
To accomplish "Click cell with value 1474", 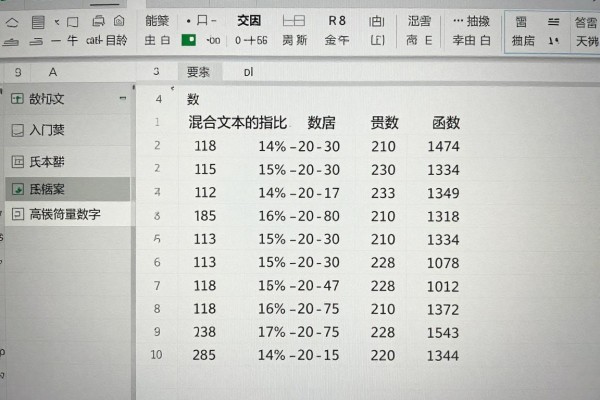I will click(x=443, y=147).
